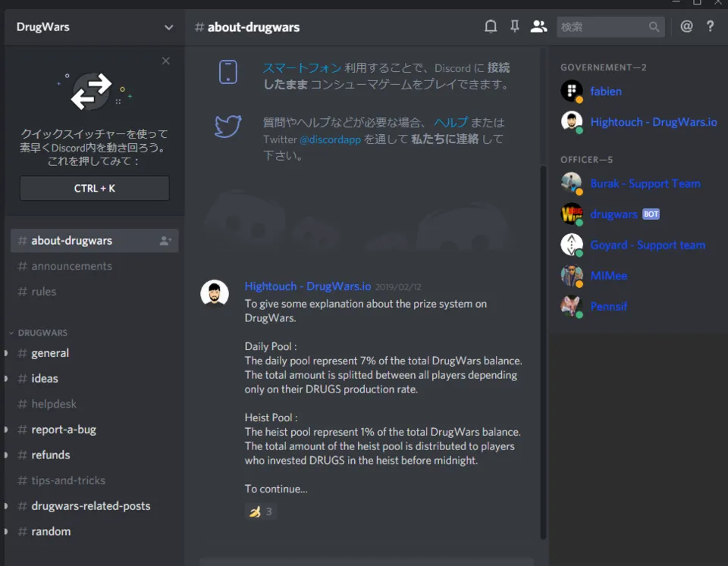Open announcements channel
The width and height of the screenshot is (728, 566).
[x=94, y=266]
